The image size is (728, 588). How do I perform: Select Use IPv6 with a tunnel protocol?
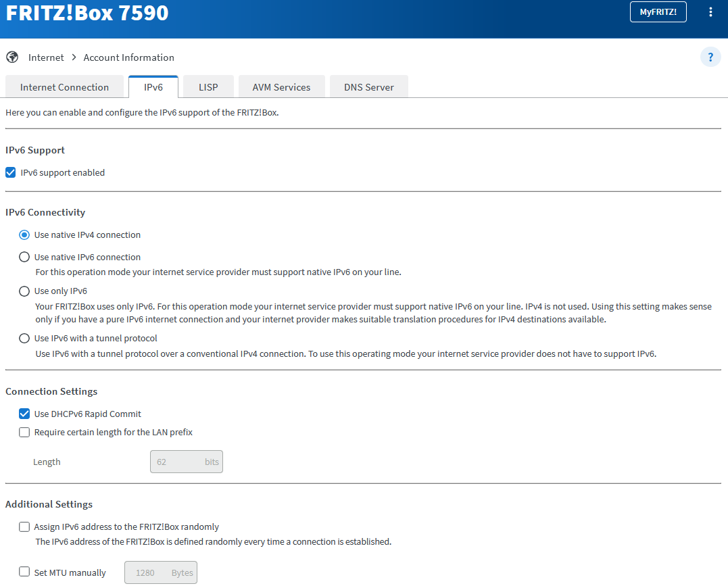[x=24, y=339]
